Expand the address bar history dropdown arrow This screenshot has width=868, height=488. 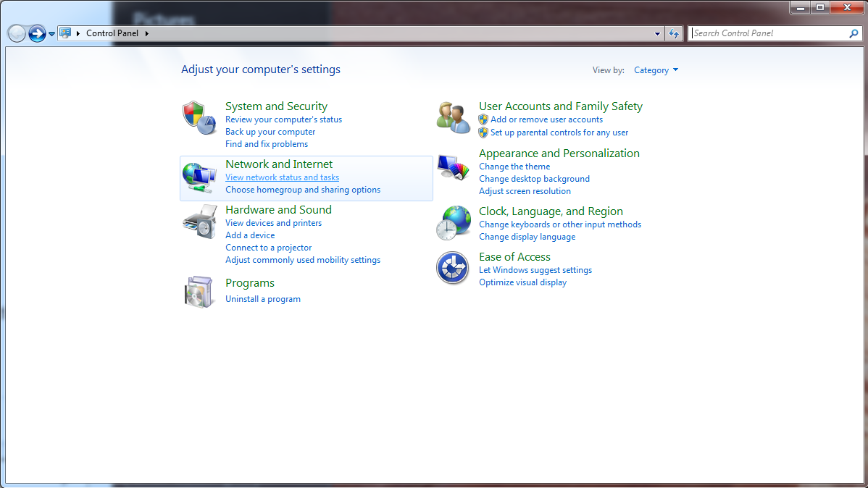(657, 33)
